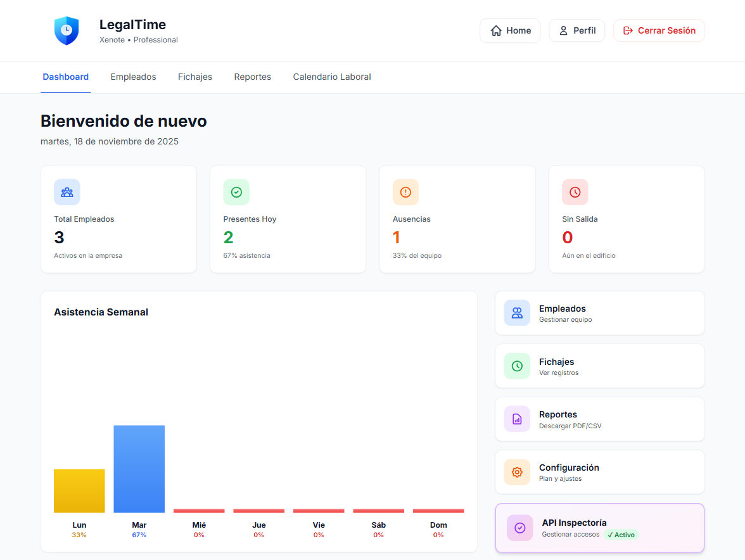Click the blue Total Empleados people icon
745x560 pixels.
(67, 192)
